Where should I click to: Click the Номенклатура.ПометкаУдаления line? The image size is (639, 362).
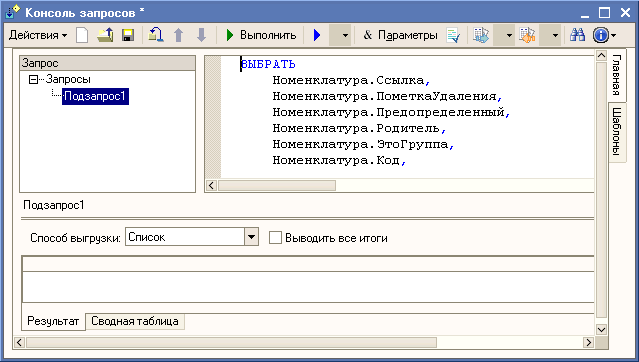point(387,96)
